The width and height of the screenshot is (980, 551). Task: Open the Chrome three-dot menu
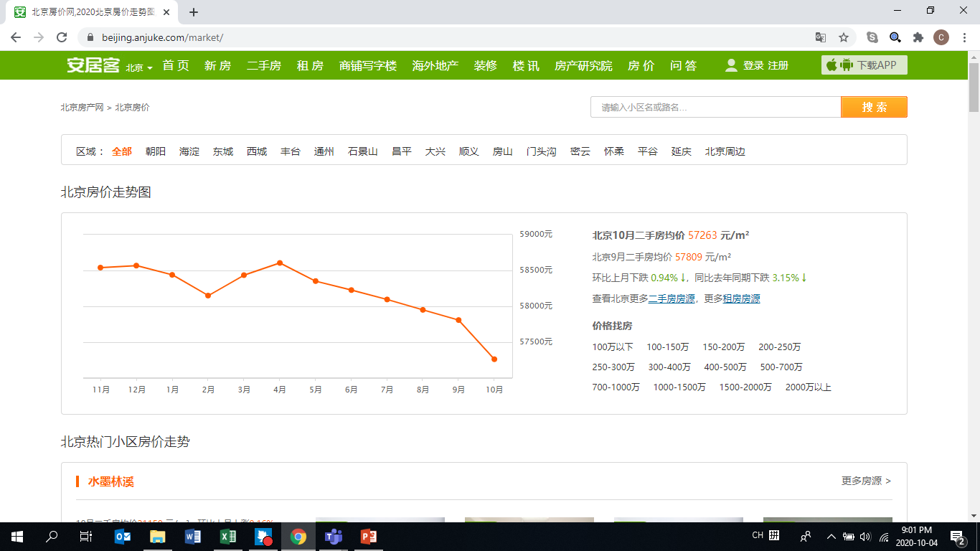pos(963,37)
